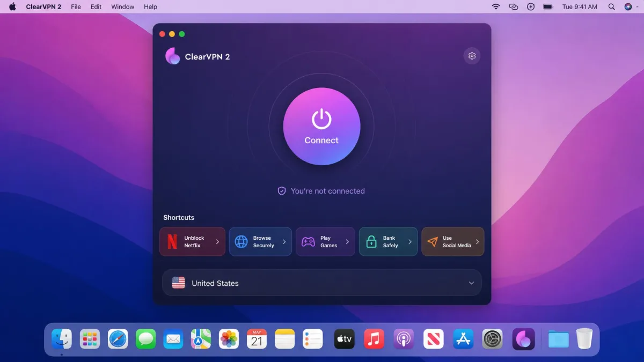Open App Store from the Dock
The width and height of the screenshot is (644, 362).
tap(463, 339)
